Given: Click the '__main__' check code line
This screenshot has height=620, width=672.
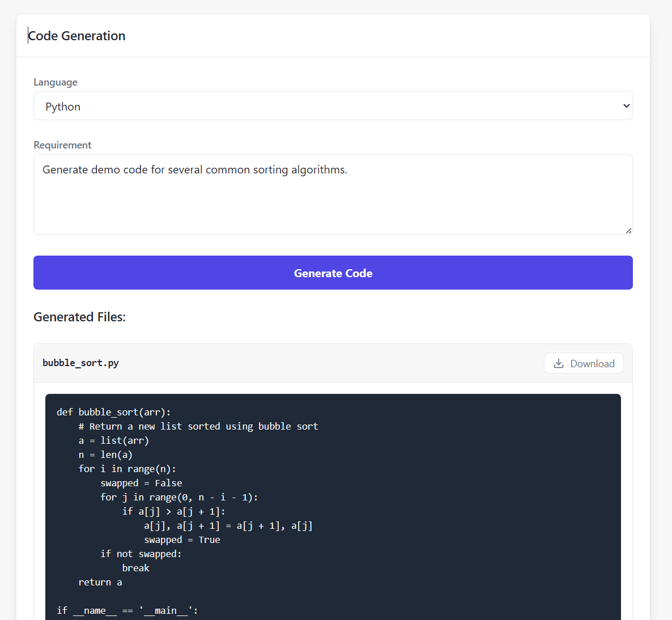Looking at the screenshot, I should tap(127, 610).
